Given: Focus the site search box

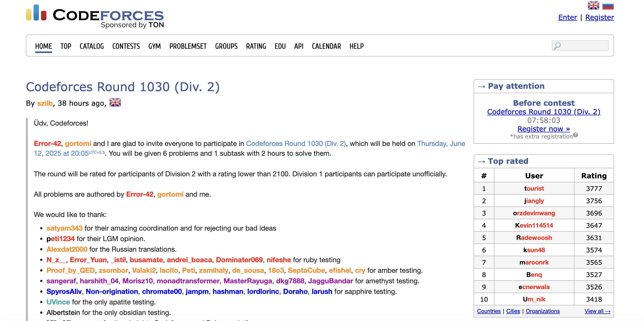Looking at the screenshot, I should coord(580,45).
